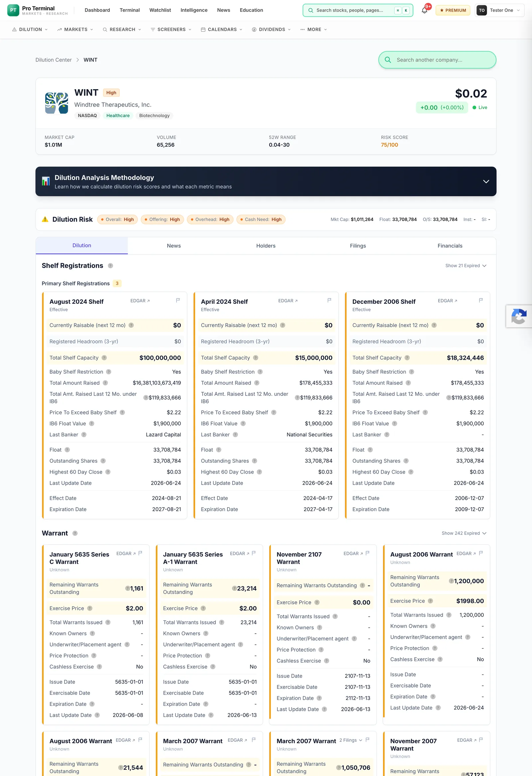The image size is (532, 776).
Task: Open the MORE dropdown menu
Action: tap(314, 29)
